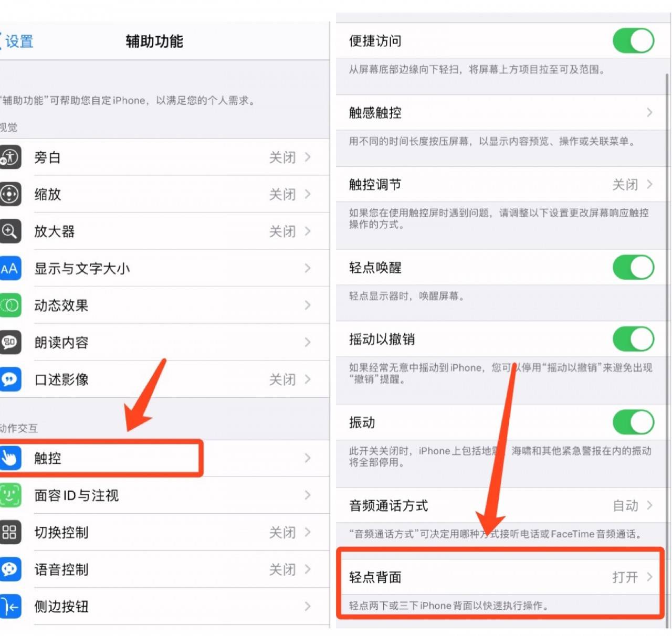Tap the blue 口述影像 speech bubble icon
Screen dimensions: 672x636
[x=10, y=379]
